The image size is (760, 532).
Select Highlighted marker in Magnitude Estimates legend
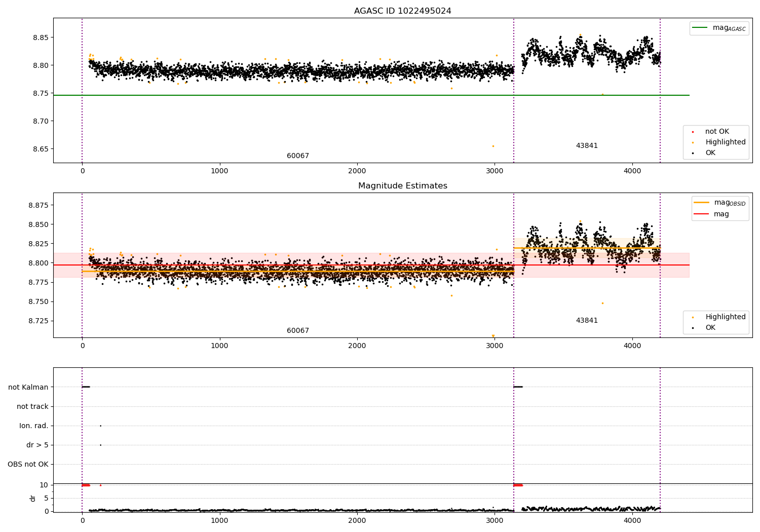pos(693,317)
